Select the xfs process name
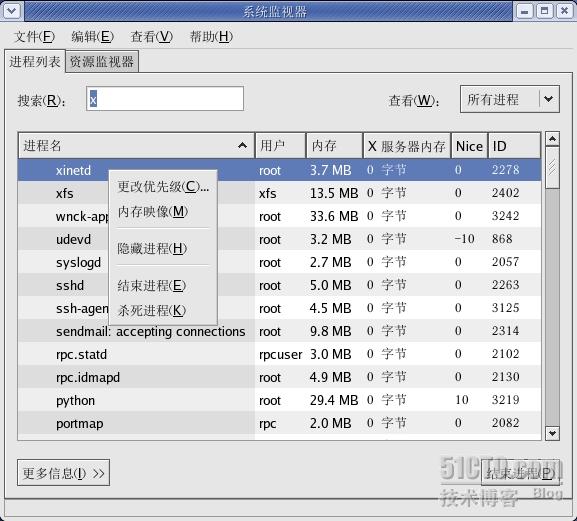The width and height of the screenshot is (577, 521). pyautogui.click(x=65, y=193)
